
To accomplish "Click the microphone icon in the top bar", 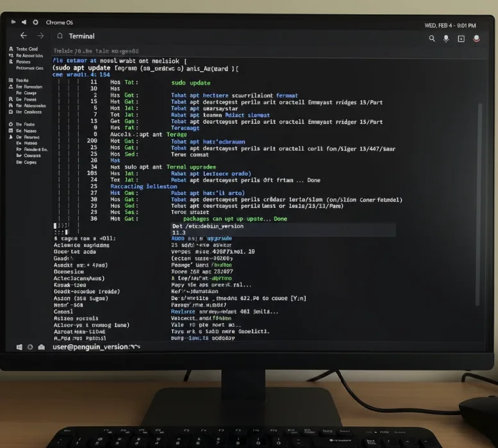I will 447,38.
